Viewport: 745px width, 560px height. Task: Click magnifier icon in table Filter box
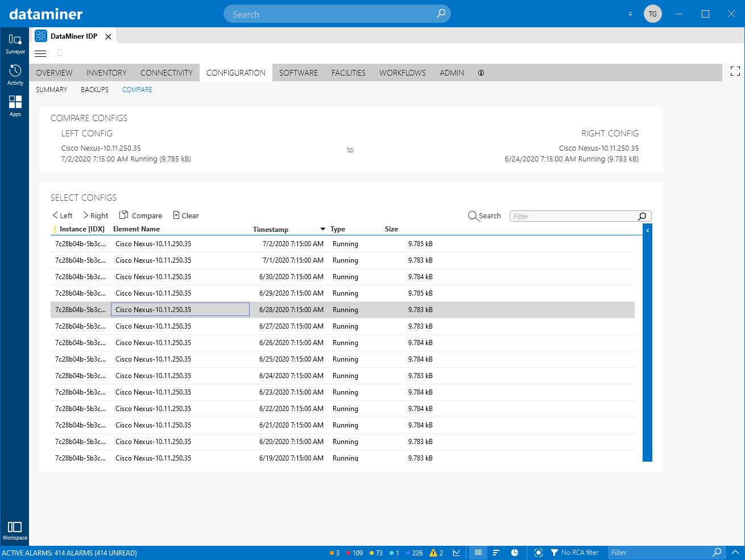point(642,216)
